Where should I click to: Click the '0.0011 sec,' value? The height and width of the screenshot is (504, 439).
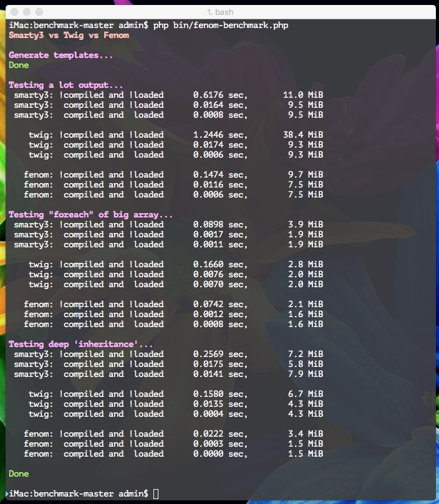point(220,245)
